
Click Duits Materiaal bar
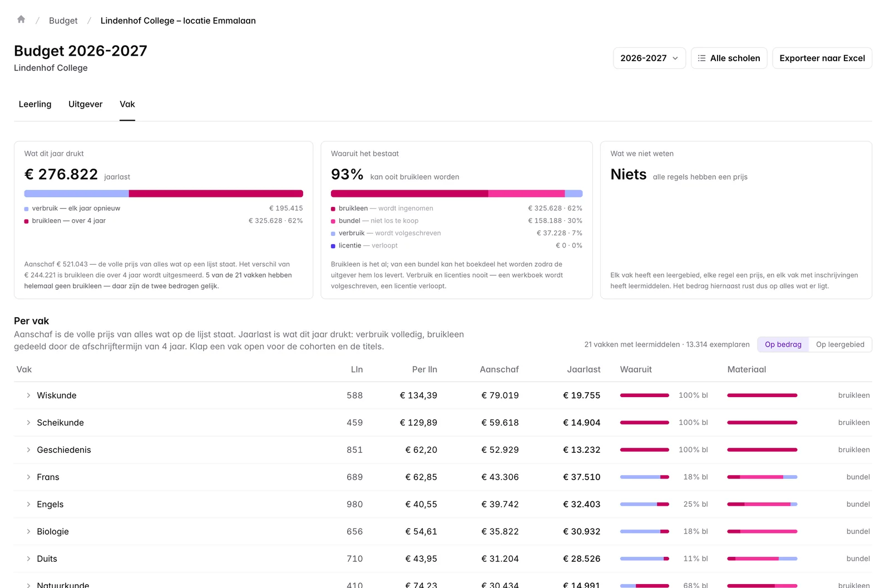[x=762, y=559]
